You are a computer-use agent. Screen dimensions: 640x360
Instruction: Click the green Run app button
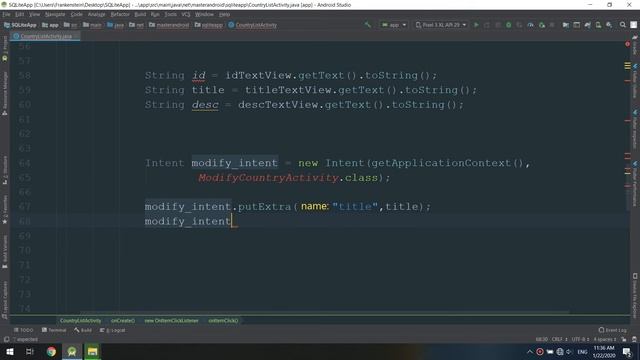click(476, 25)
